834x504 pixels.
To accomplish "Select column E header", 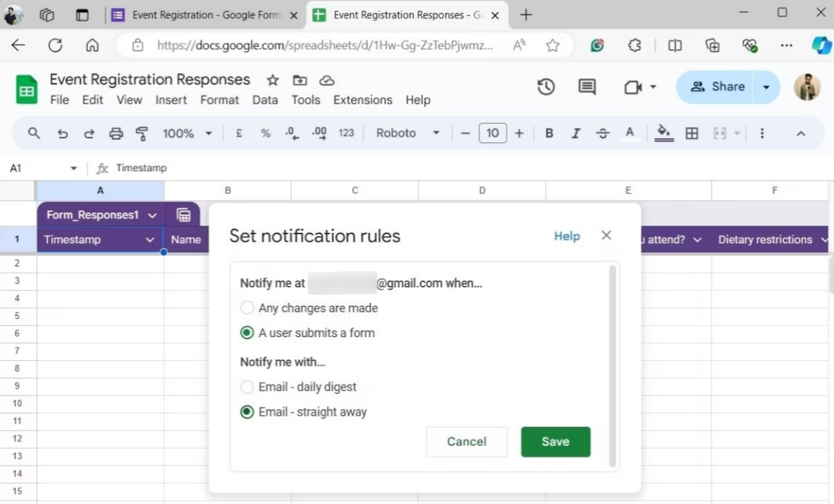I will click(x=628, y=191).
